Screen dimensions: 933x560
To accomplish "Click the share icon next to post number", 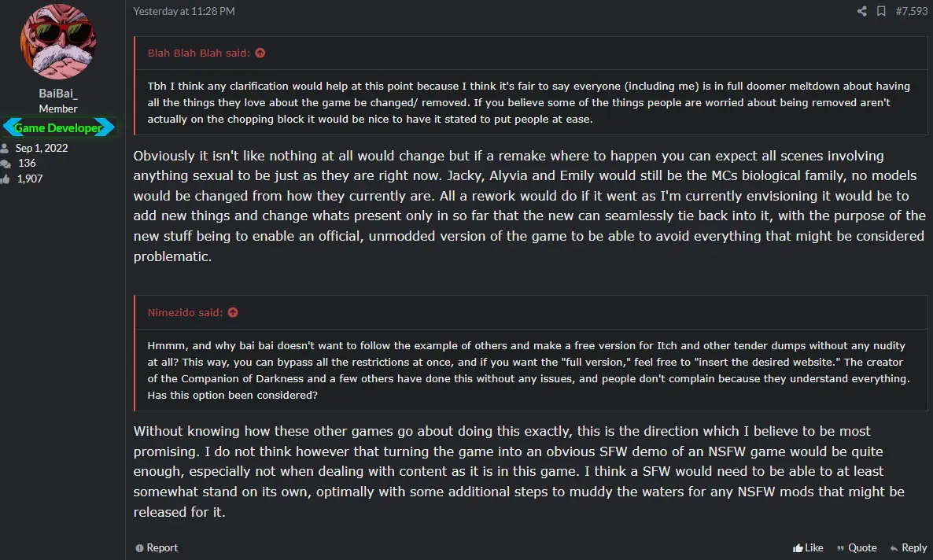I will tap(861, 11).
